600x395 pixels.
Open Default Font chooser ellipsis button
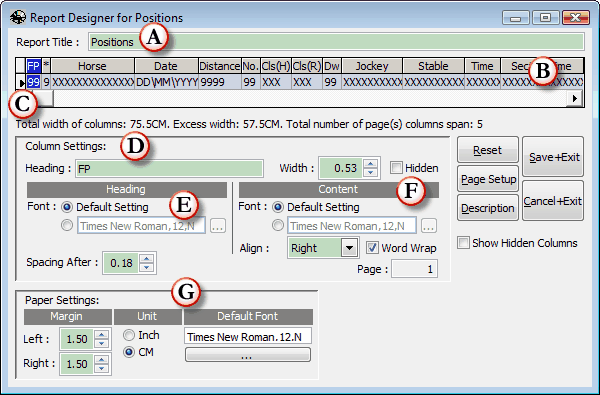coord(248,355)
